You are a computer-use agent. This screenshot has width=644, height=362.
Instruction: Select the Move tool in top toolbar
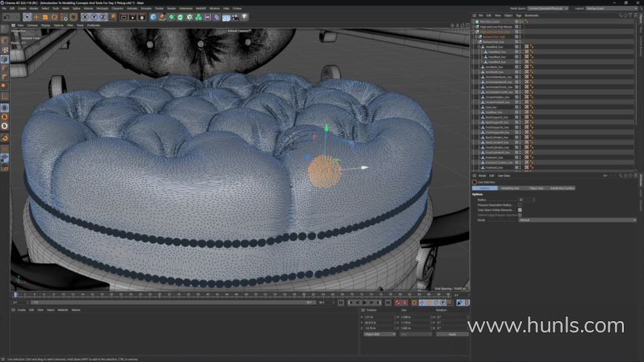(36, 17)
